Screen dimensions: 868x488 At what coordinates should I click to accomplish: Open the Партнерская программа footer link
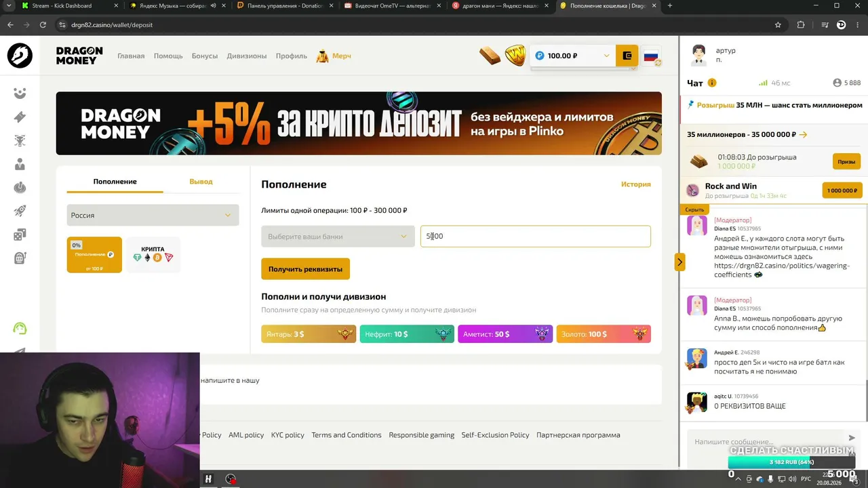click(x=578, y=435)
